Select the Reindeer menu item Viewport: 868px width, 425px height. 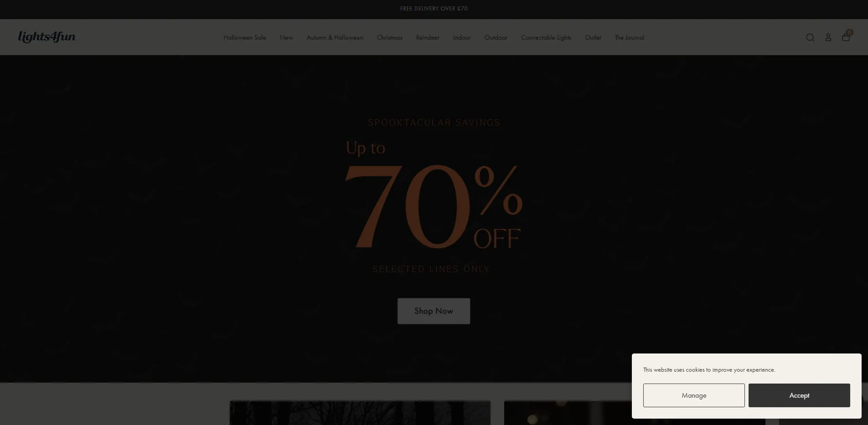pos(428,37)
